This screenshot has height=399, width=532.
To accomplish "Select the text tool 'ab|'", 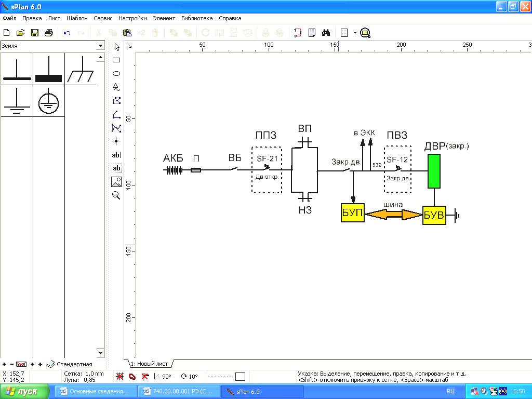I will pyautogui.click(x=116, y=155).
